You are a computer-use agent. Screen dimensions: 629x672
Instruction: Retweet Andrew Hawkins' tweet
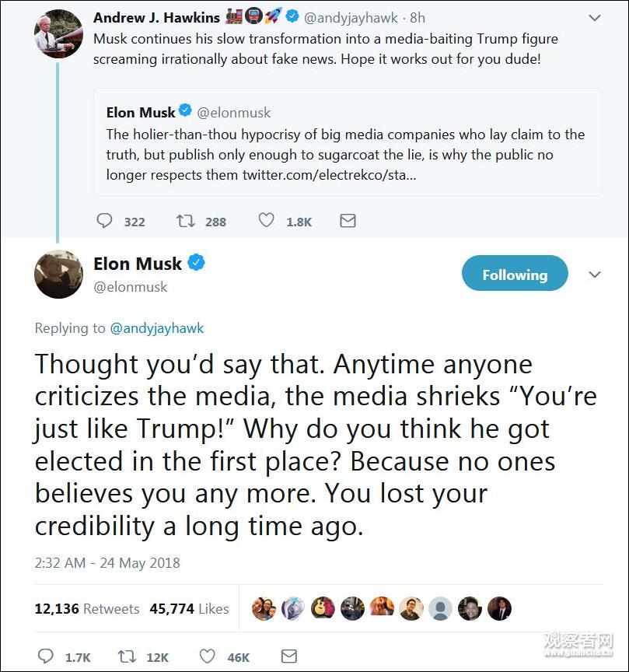(x=186, y=221)
